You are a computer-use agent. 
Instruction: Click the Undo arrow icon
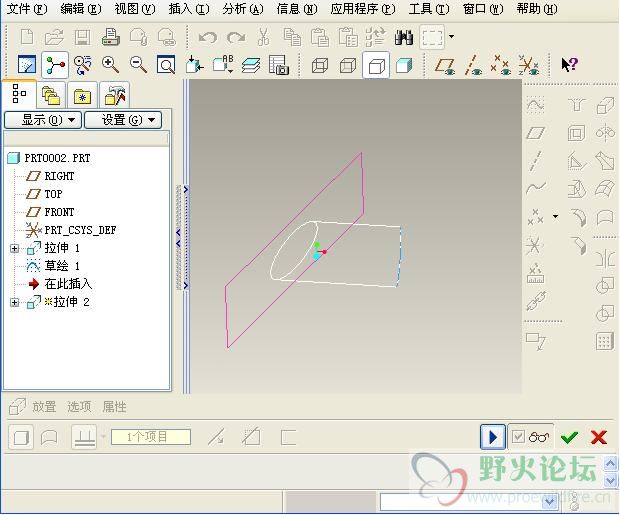[x=208, y=38]
